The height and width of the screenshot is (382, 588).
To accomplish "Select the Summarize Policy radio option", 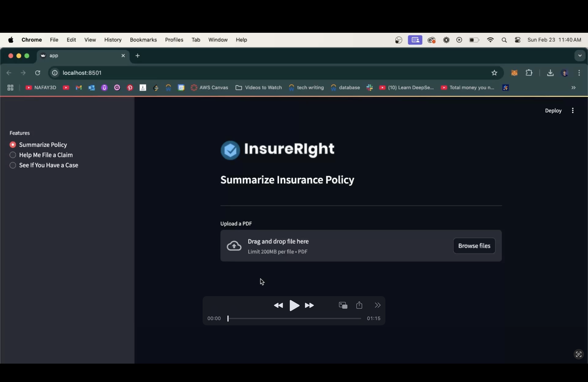I will 13,145.
